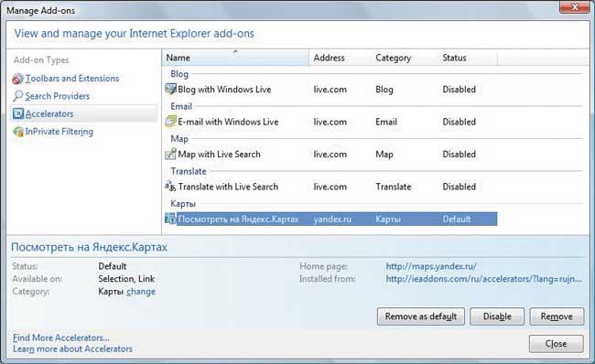Click Disabled status of Translate with Live Search
This screenshot has height=364, width=595.
point(460,187)
